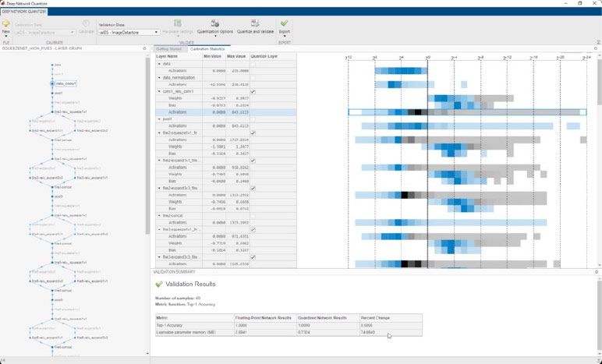
Task: Toggle Quantize Layer checkbox for fire2-squeeze1x1
Action: pyautogui.click(x=253, y=133)
